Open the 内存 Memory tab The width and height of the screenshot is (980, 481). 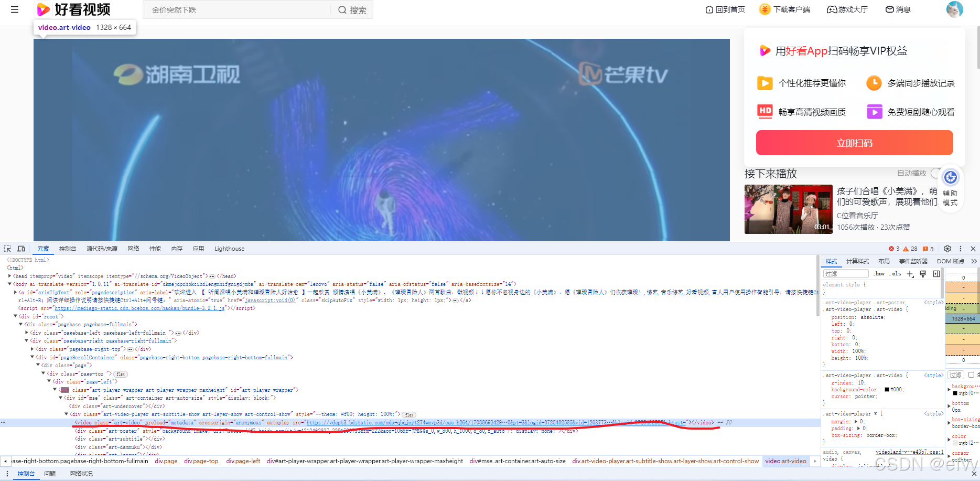pyautogui.click(x=177, y=249)
